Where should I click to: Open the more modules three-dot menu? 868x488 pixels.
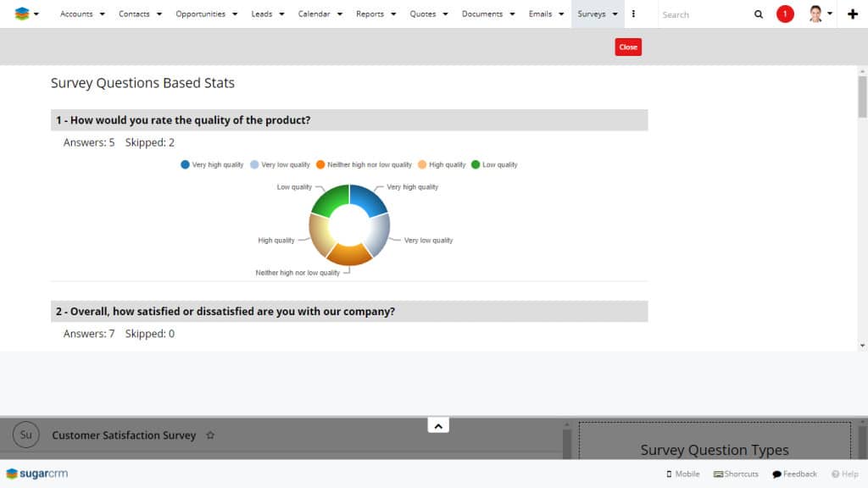click(633, 14)
